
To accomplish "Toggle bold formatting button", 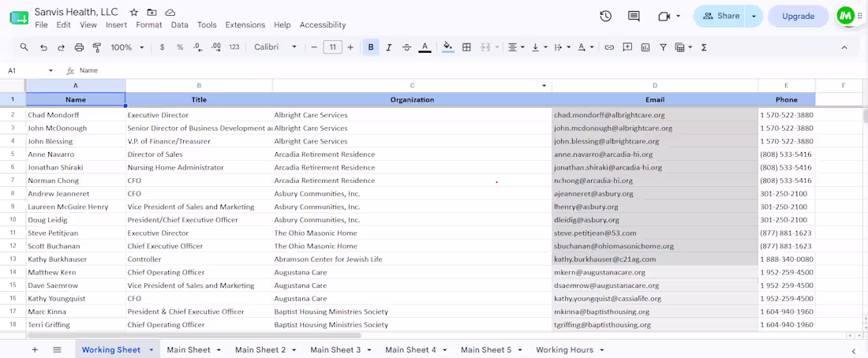I will [370, 47].
